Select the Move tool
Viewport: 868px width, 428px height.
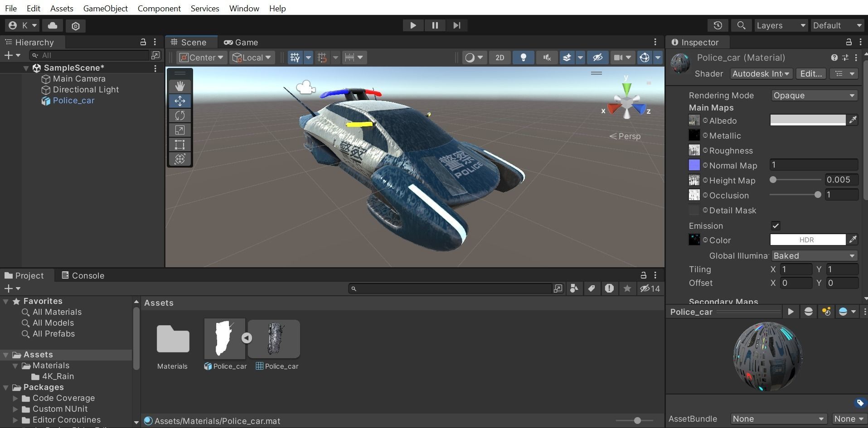click(180, 101)
